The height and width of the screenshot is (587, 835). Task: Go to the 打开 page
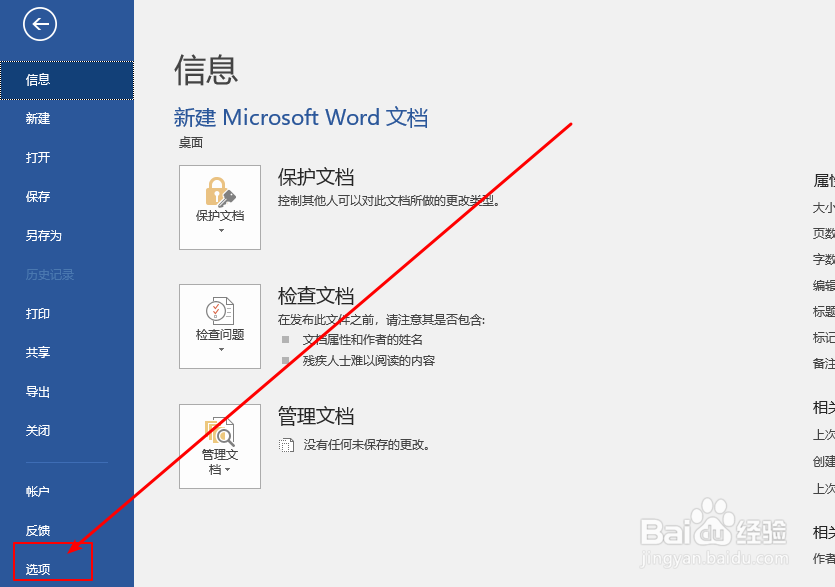[67, 158]
